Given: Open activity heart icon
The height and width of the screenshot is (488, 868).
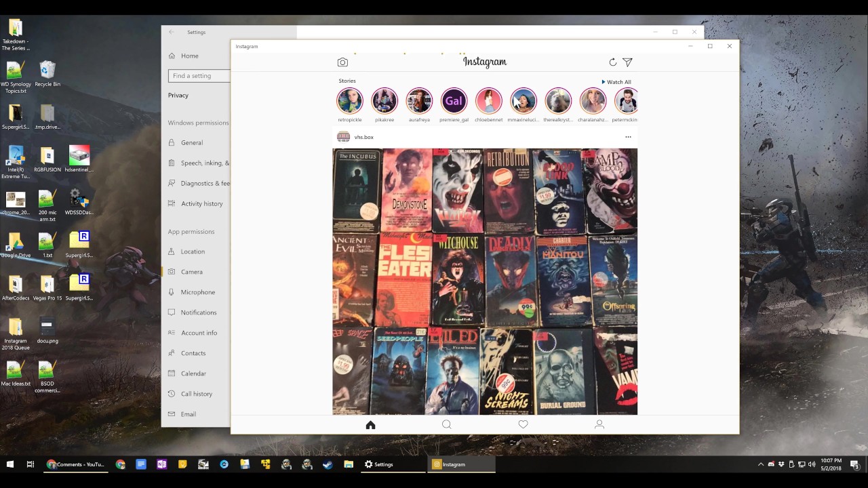Looking at the screenshot, I should coord(523,425).
